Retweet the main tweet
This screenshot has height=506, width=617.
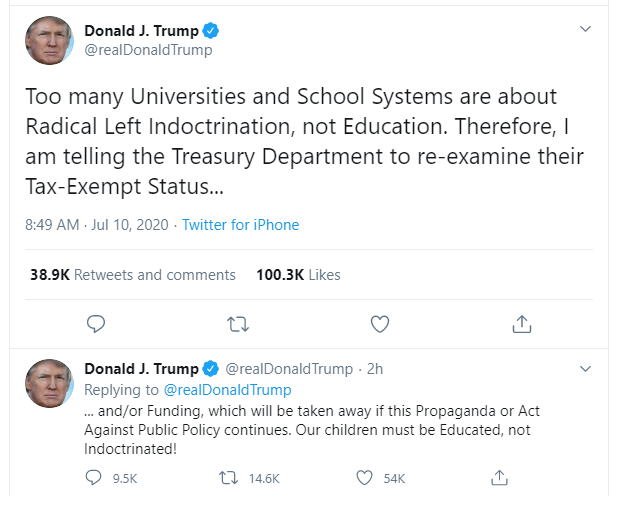point(237,324)
